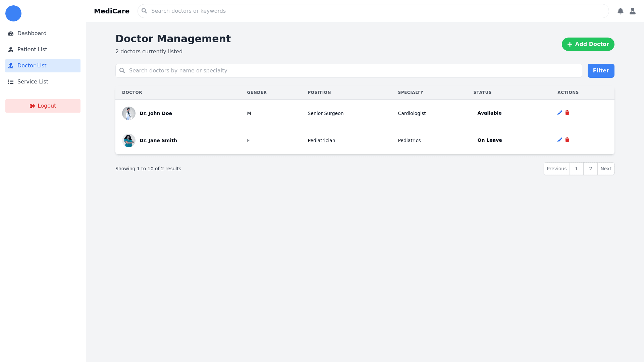Select the Doctor List icon
This screenshot has width=644, height=362.
point(10,65)
